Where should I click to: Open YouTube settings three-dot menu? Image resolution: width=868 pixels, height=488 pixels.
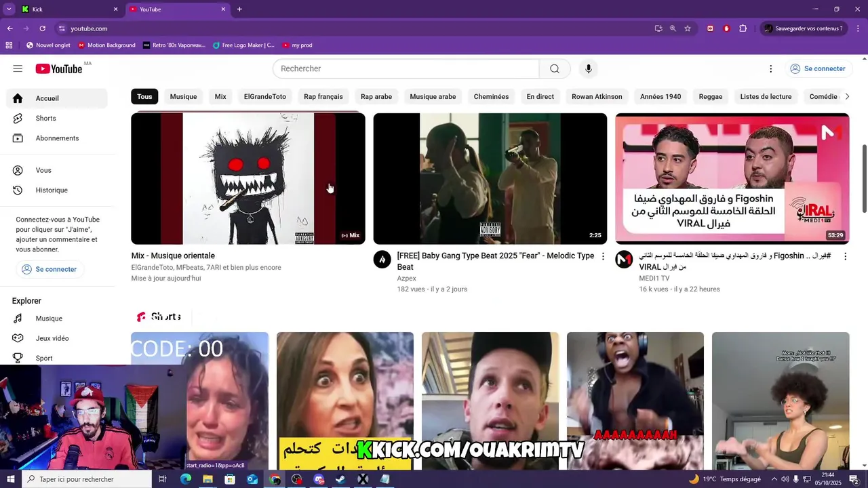tap(770, 68)
